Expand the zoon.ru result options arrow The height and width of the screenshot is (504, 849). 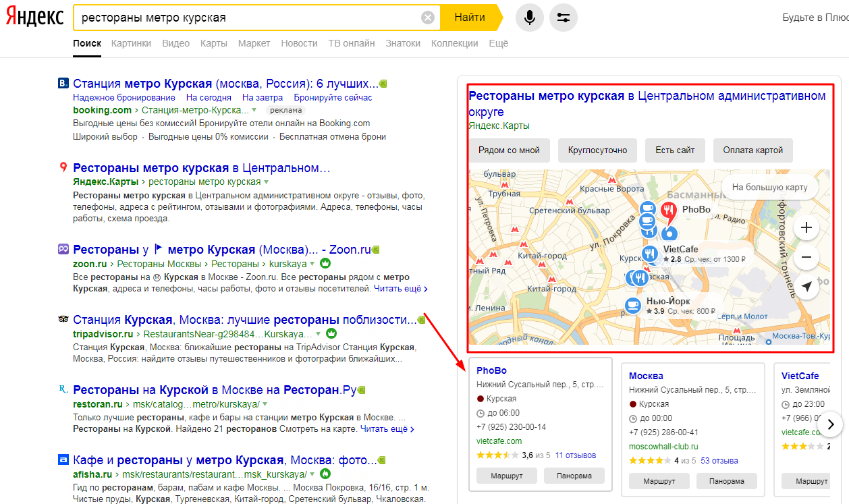point(313,264)
